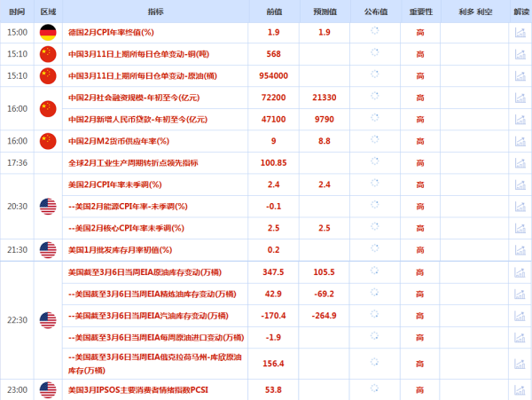Viewport: 532px width, 400px height.
Task: Click the 时间 column header
Action: click(x=17, y=12)
